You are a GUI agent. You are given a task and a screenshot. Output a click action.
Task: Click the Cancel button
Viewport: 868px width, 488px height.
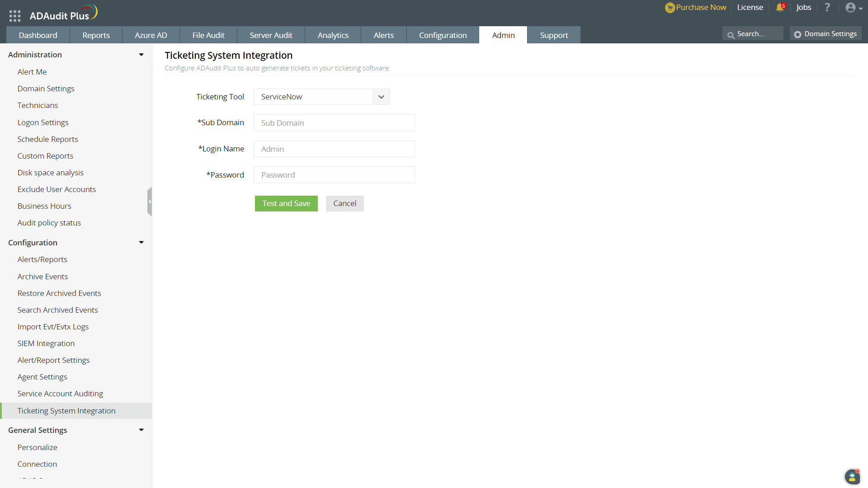(344, 203)
